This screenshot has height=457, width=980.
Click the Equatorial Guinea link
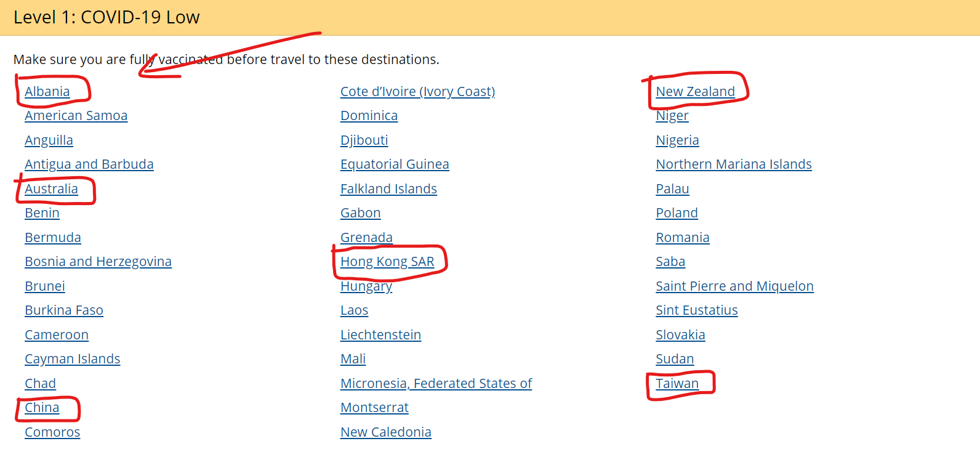tap(395, 164)
